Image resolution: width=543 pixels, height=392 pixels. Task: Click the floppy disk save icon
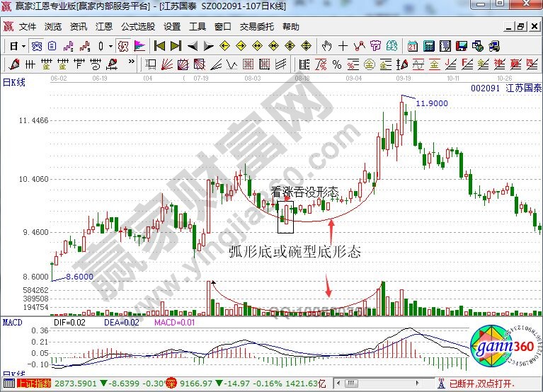(x=461, y=46)
